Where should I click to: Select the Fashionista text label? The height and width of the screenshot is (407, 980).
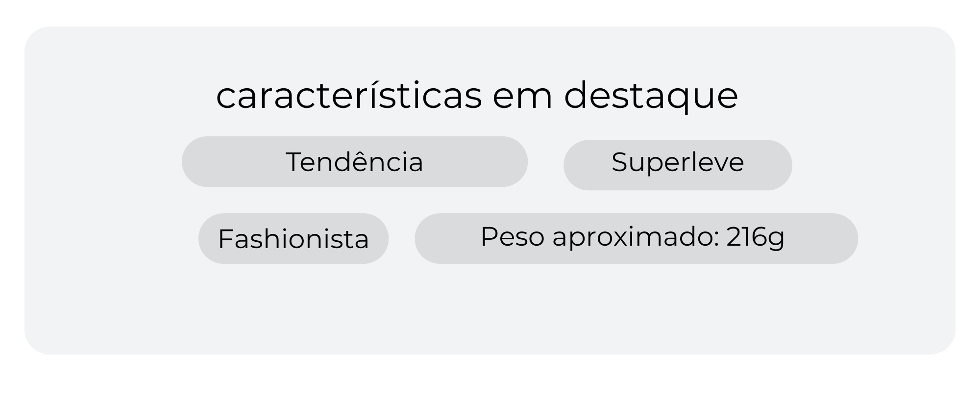(x=294, y=239)
